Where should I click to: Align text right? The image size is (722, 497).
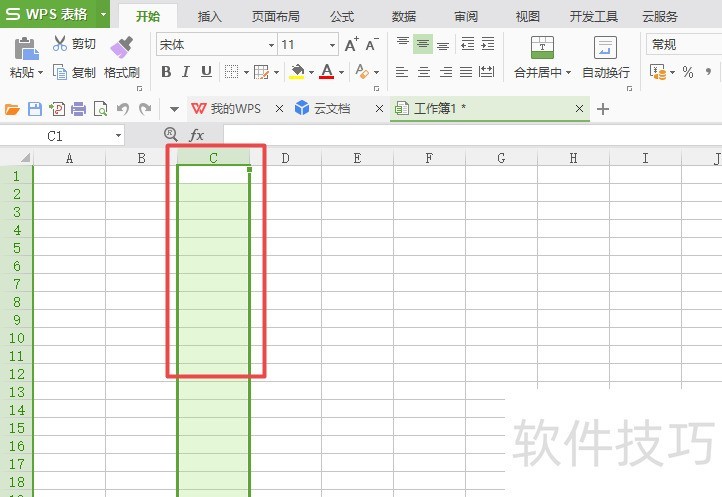pos(445,72)
